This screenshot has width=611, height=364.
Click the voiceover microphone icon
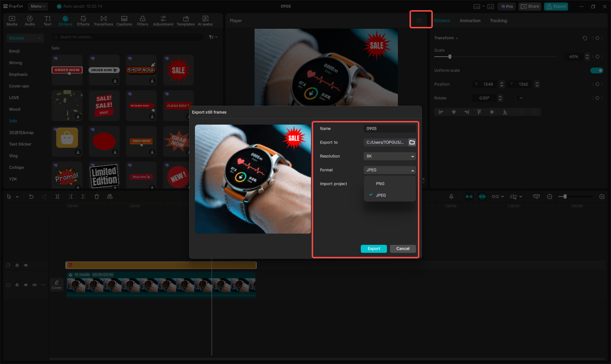(451, 197)
